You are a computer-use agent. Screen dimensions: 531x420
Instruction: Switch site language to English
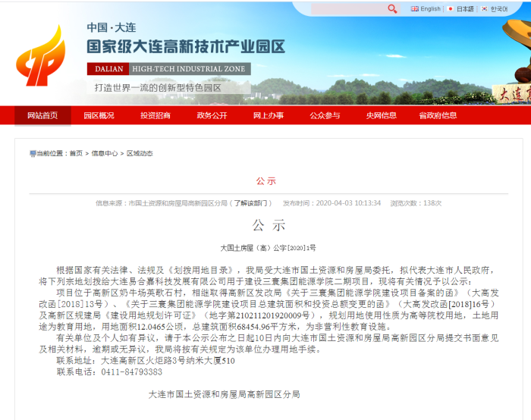[430, 9]
